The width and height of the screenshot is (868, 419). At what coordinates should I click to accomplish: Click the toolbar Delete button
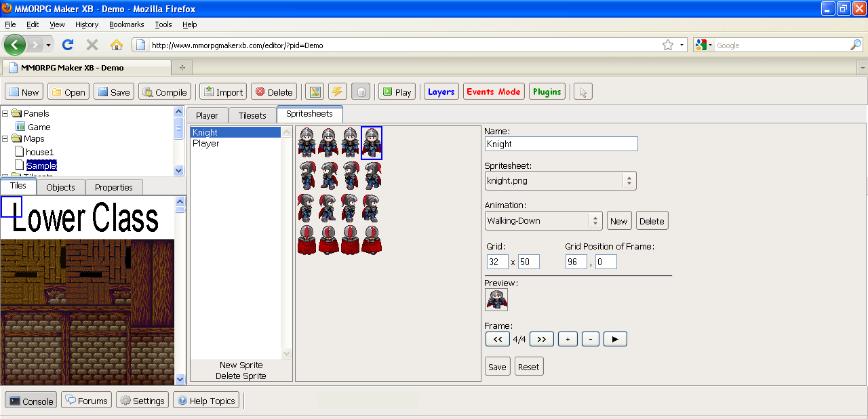click(274, 92)
